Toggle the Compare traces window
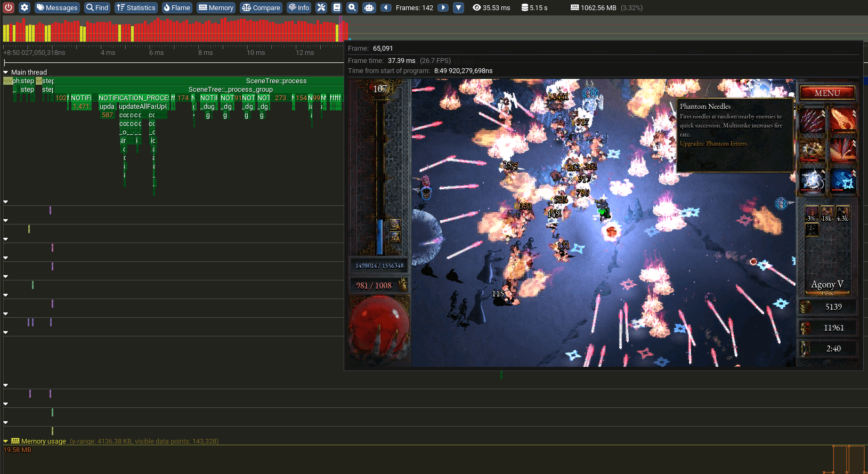 pyautogui.click(x=261, y=7)
